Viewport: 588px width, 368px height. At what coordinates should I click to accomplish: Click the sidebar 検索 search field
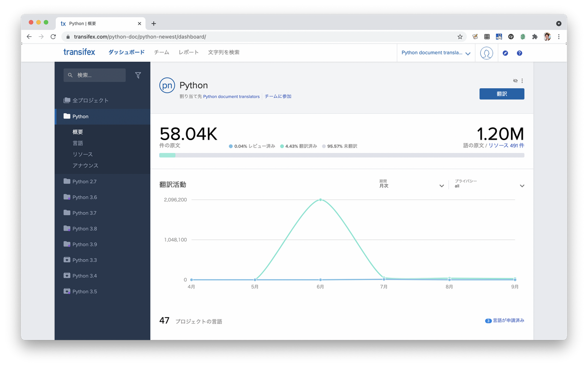coord(95,75)
